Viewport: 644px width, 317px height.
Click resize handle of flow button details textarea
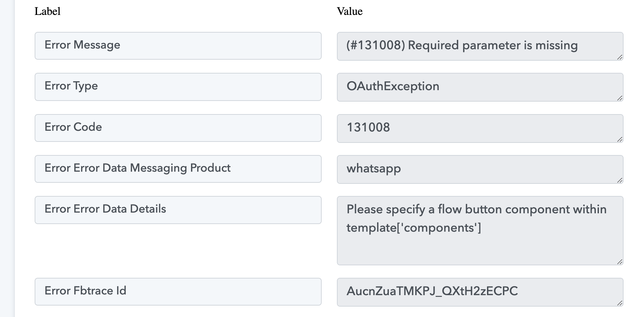click(x=620, y=262)
